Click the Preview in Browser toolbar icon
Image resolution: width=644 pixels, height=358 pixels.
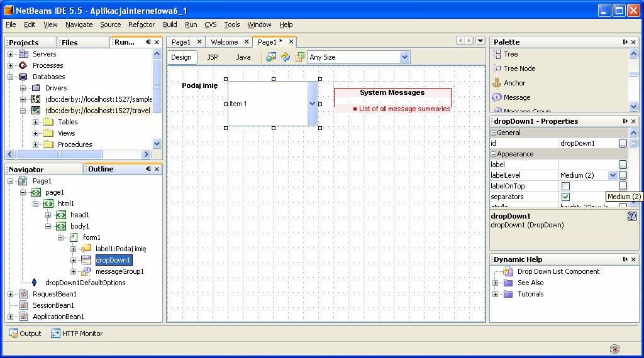point(270,57)
